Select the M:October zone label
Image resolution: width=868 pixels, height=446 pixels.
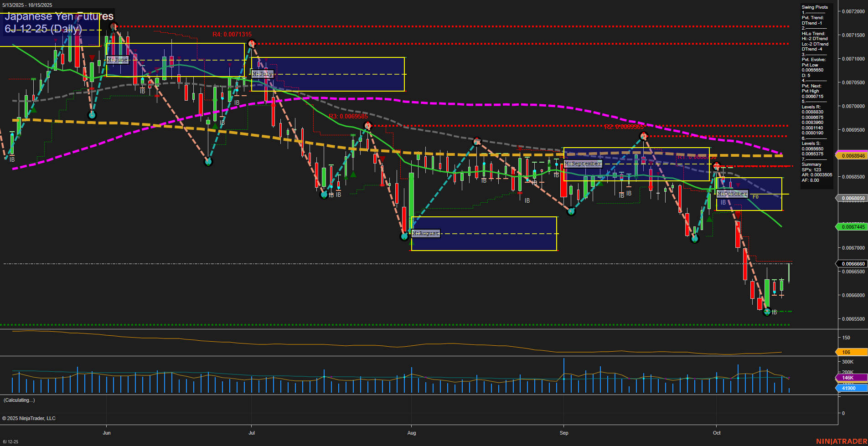pos(731,194)
